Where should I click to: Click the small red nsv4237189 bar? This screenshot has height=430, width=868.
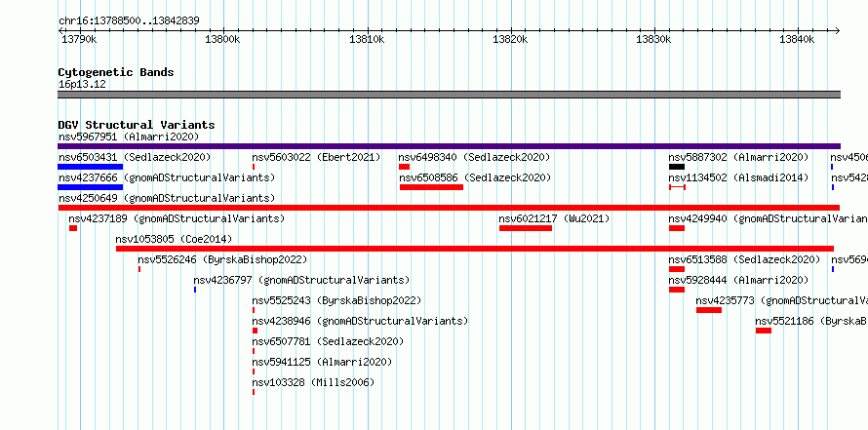pyautogui.click(x=73, y=228)
